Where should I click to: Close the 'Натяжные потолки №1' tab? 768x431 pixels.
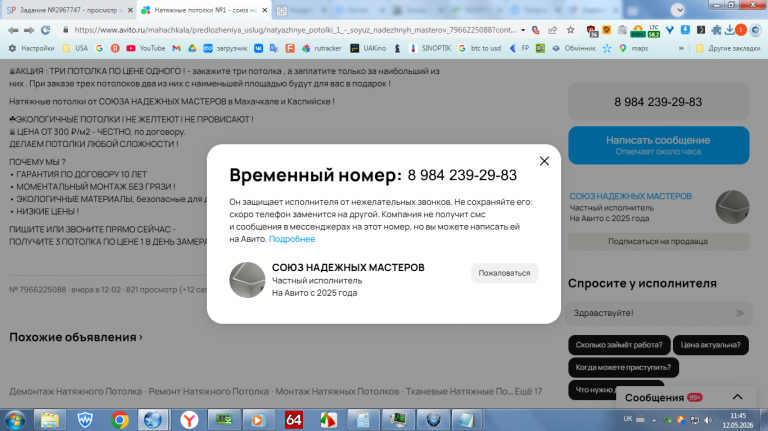point(264,10)
